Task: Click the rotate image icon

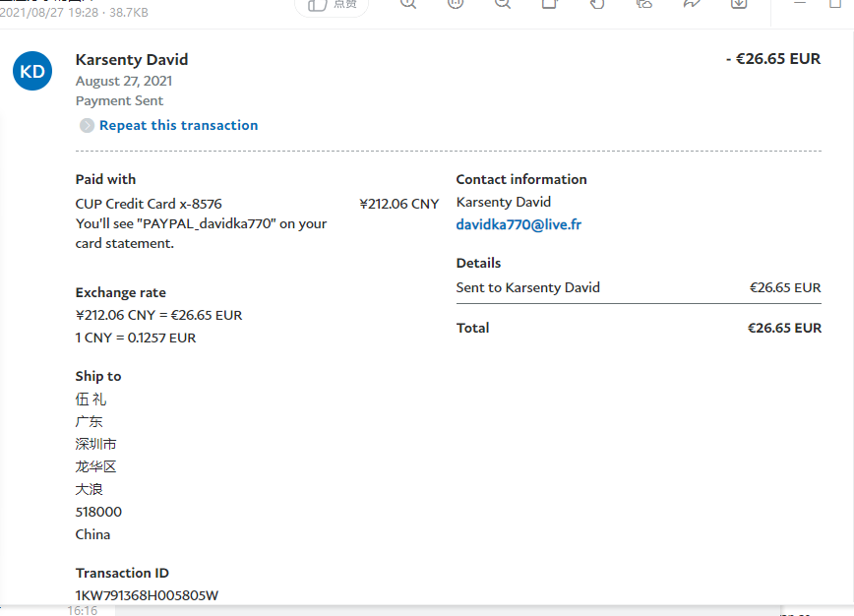Action: (x=597, y=4)
